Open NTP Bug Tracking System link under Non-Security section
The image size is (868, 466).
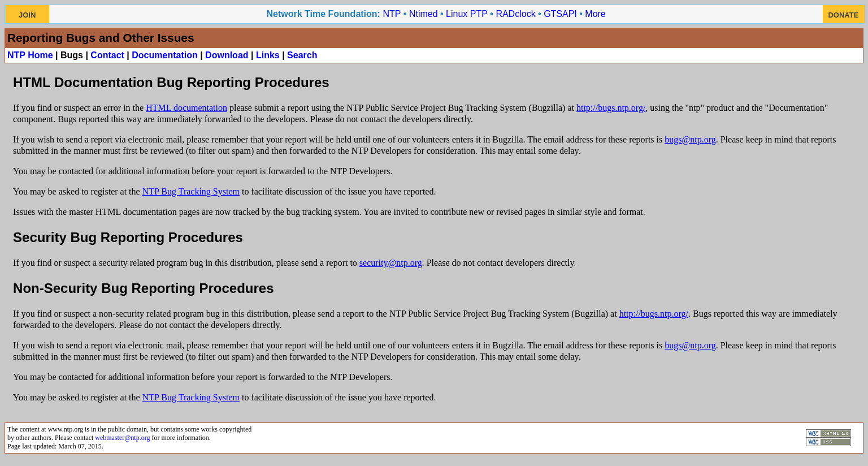point(191,398)
